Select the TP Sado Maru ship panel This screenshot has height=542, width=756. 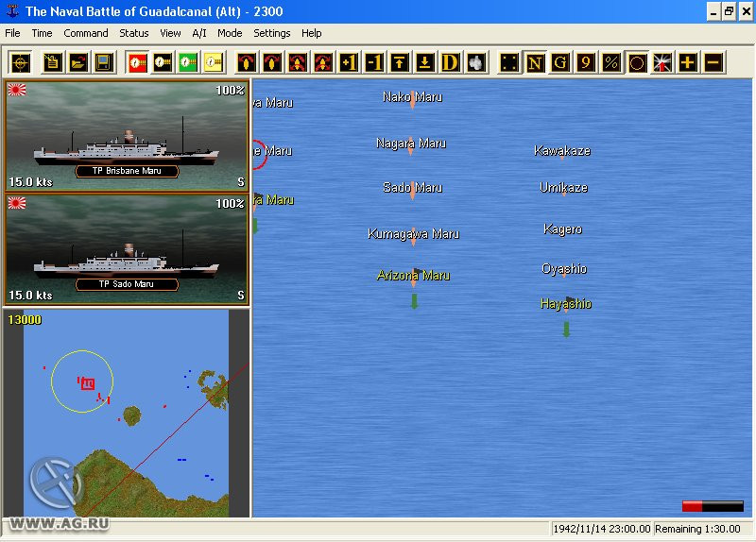127,249
